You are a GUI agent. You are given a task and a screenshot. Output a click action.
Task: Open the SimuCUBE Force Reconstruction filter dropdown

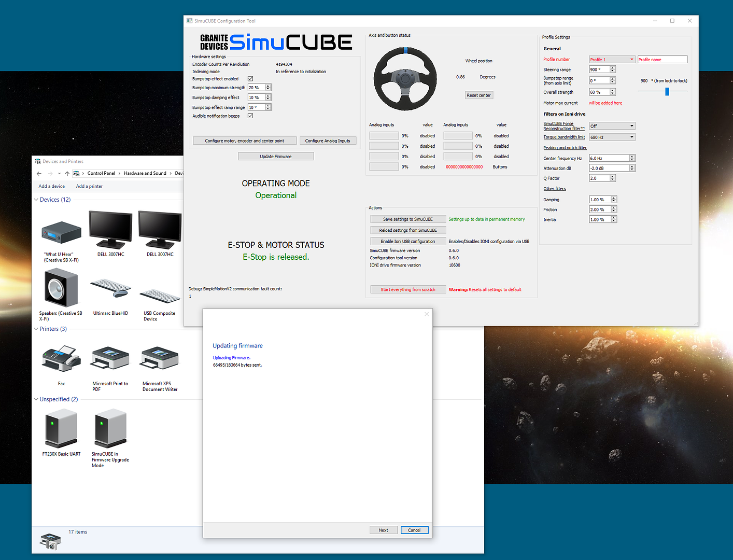[612, 126]
